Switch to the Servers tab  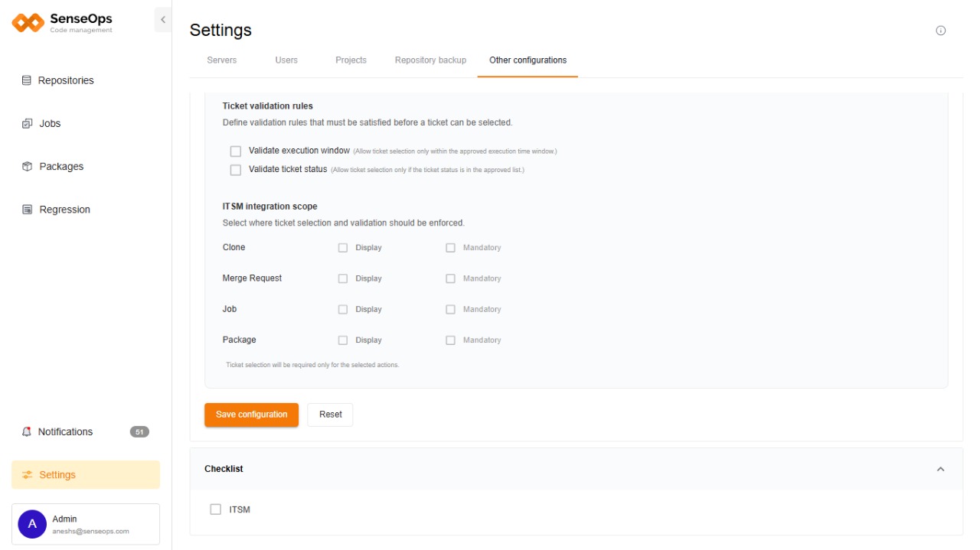click(x=222, y=60)
